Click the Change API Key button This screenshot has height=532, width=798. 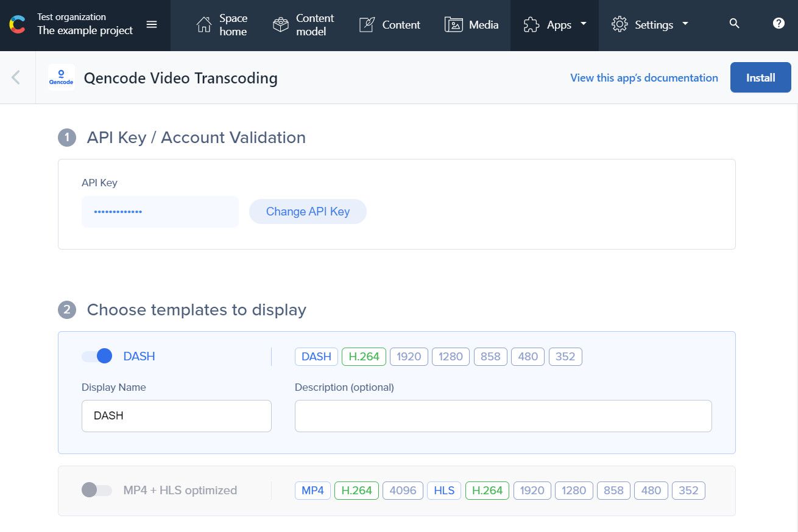(x=308, y=211)
